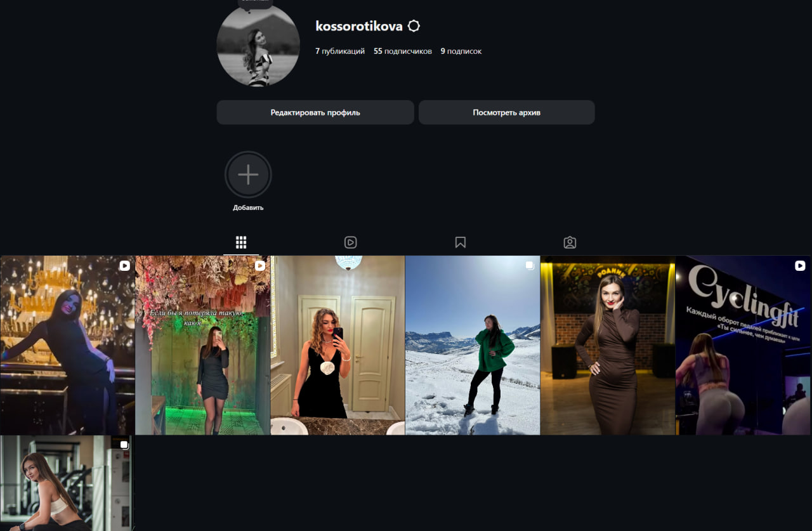Open the settings gear icon beside username
The image size is (812, 531).
click(x=414, y=26)
